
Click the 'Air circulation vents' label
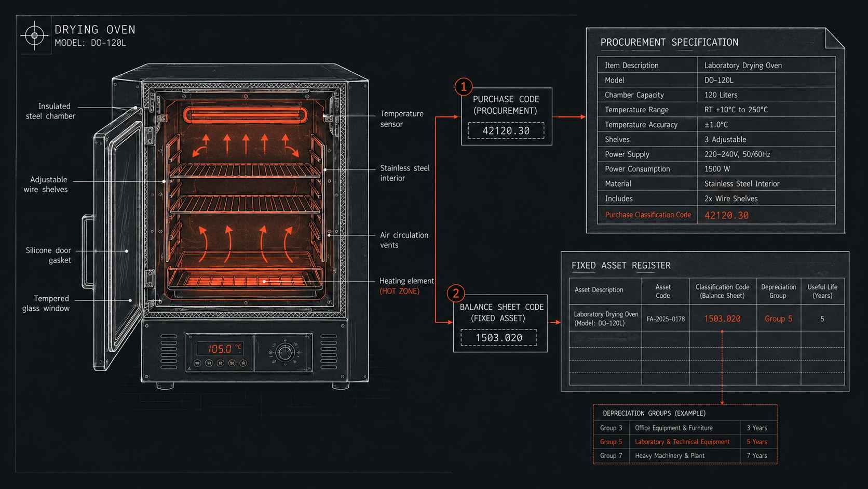click(404, 240)
